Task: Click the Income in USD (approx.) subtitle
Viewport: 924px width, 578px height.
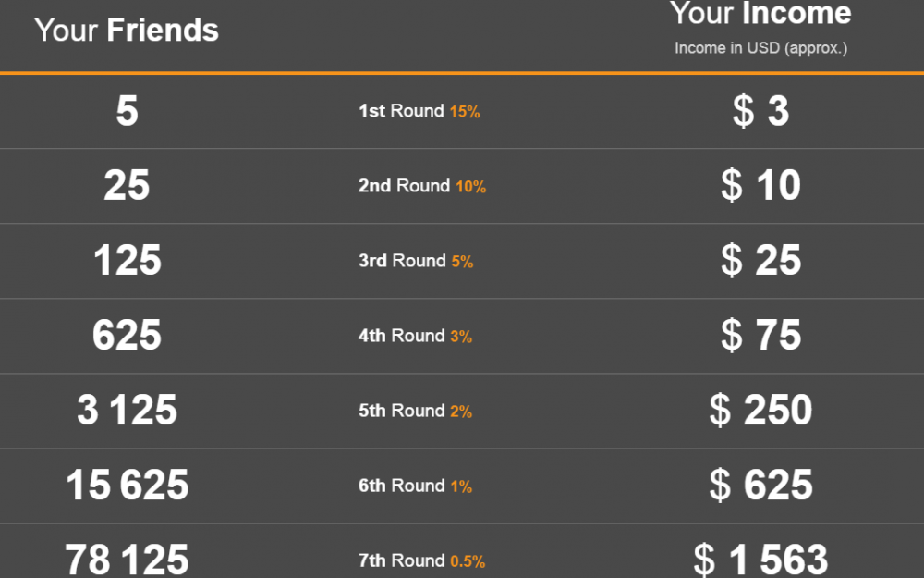Action: 760,48
